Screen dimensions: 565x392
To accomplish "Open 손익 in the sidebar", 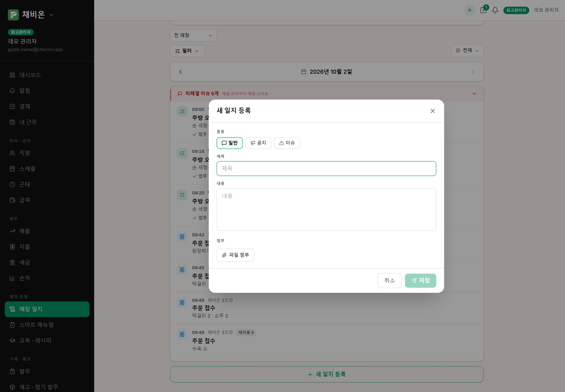I will [x=47, y=278].
